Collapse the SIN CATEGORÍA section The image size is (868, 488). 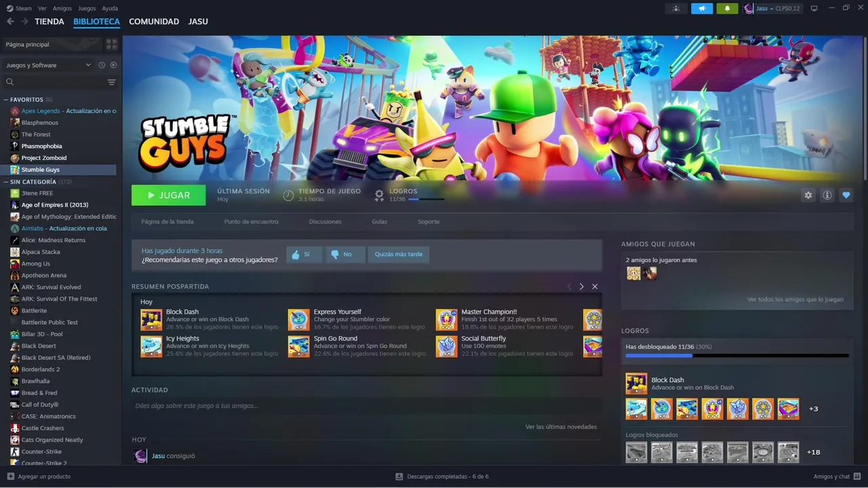point(6,182)
